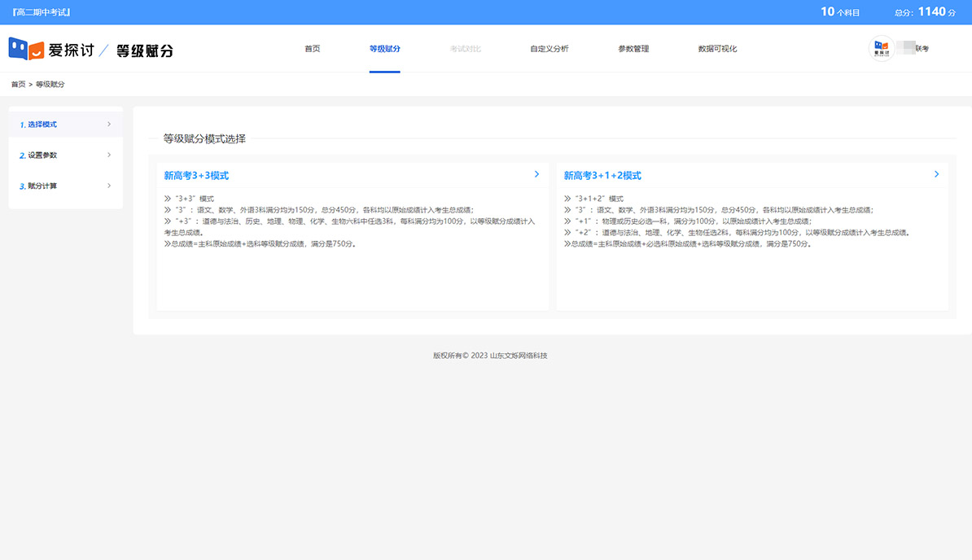Select the 新高考3+1+2模式 title link

tap(602, 175)
